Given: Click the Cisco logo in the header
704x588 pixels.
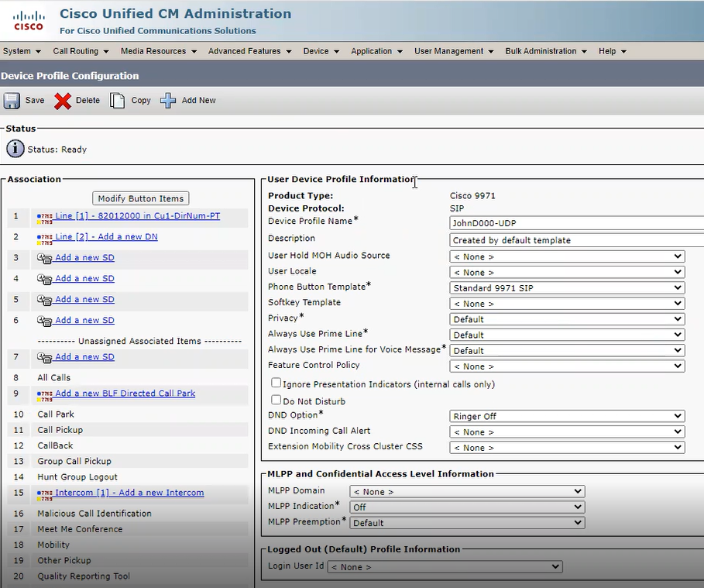Looking at the screenshot, I should click(x=28, y=20).
